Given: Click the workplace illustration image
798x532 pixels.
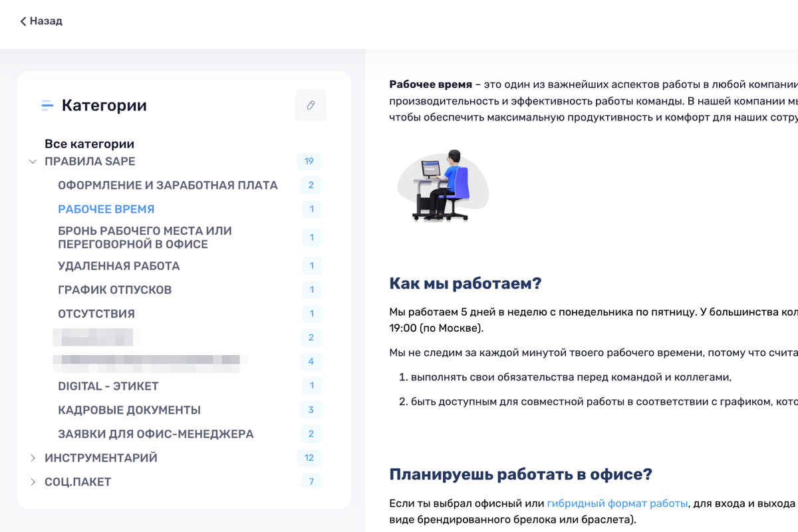Looking at the screenshot, I should pyautogui.click(x=443, y=185).
